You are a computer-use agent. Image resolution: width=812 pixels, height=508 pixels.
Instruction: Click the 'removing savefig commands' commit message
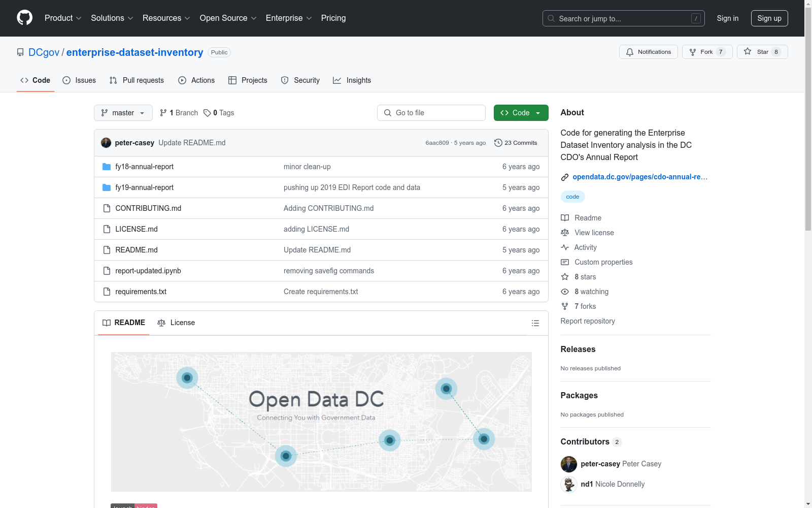(x=329, y=271)
